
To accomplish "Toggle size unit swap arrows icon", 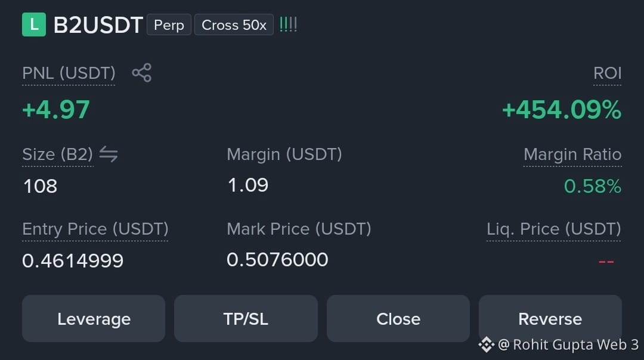I will [x=109, y=154].
